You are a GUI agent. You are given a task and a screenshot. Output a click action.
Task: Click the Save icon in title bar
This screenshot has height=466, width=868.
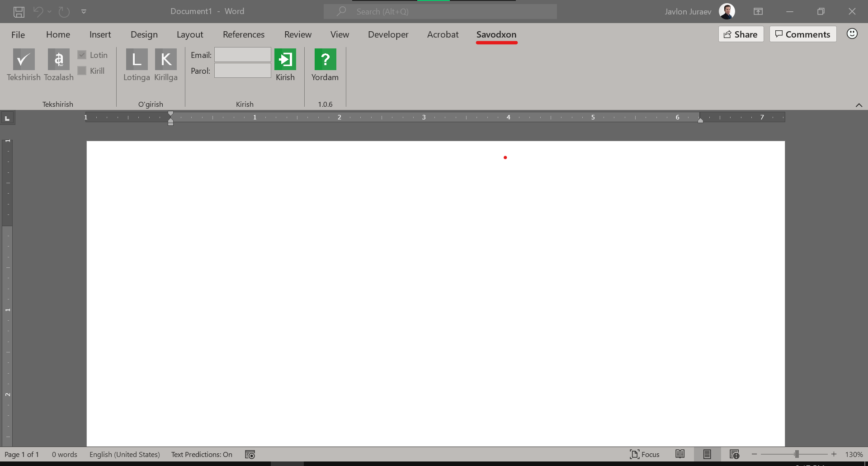[19, 12]
